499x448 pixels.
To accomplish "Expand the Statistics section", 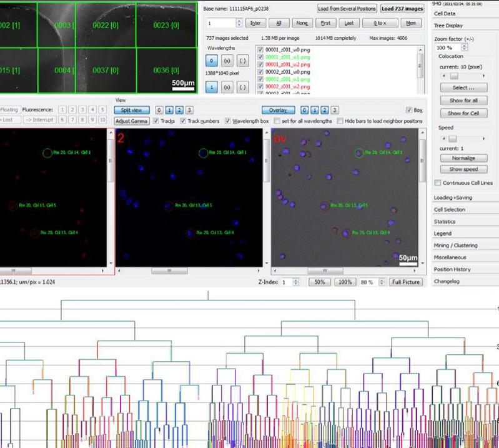I will [445, 221].
